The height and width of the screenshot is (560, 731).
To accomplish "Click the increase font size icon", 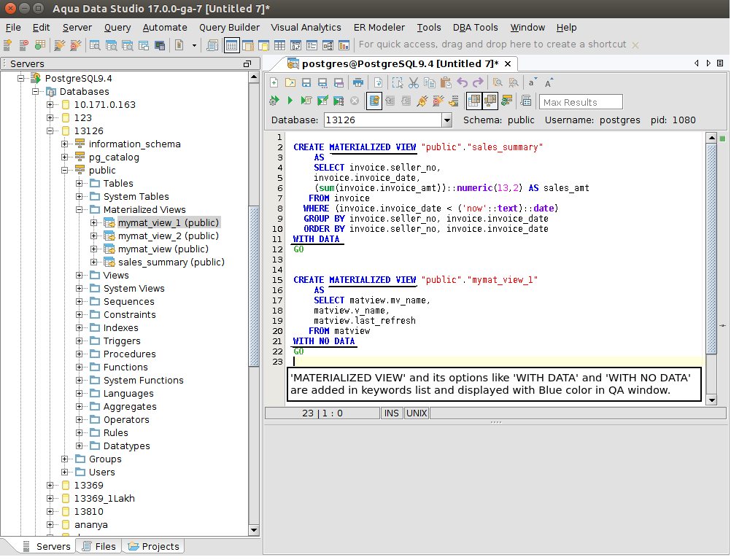I will coord(549,82).
